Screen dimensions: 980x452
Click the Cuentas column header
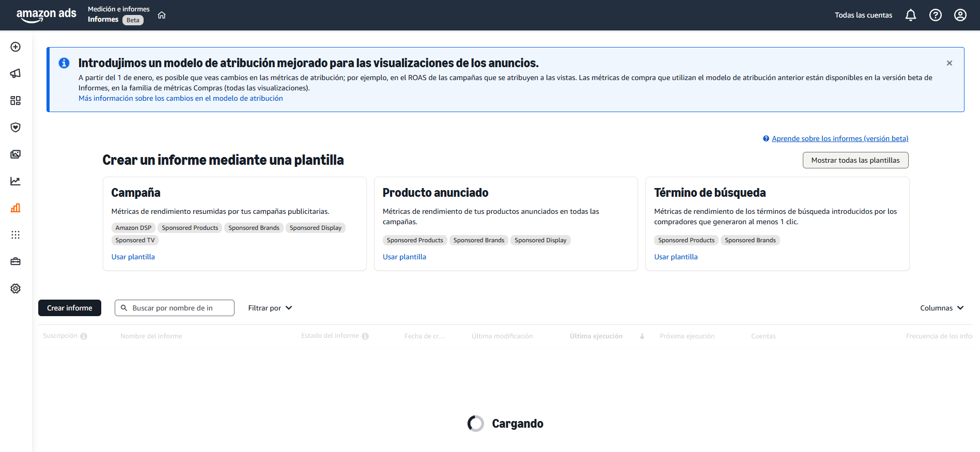coord(764,336)
